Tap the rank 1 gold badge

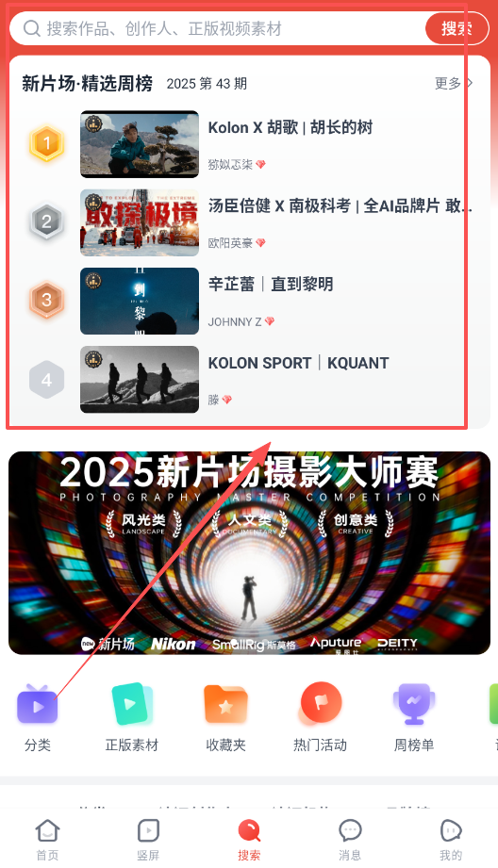(x=46, y=143)
